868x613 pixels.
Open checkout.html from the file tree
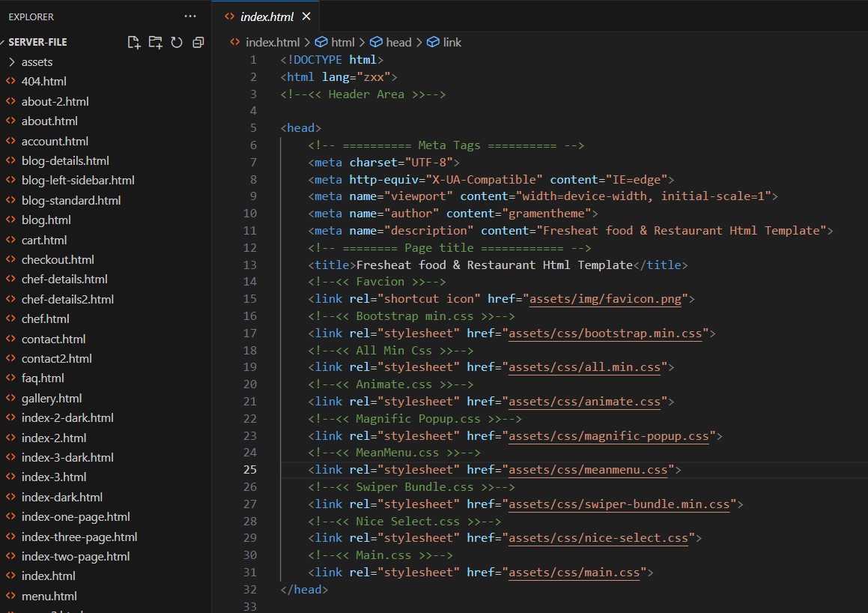coord(58,260)
